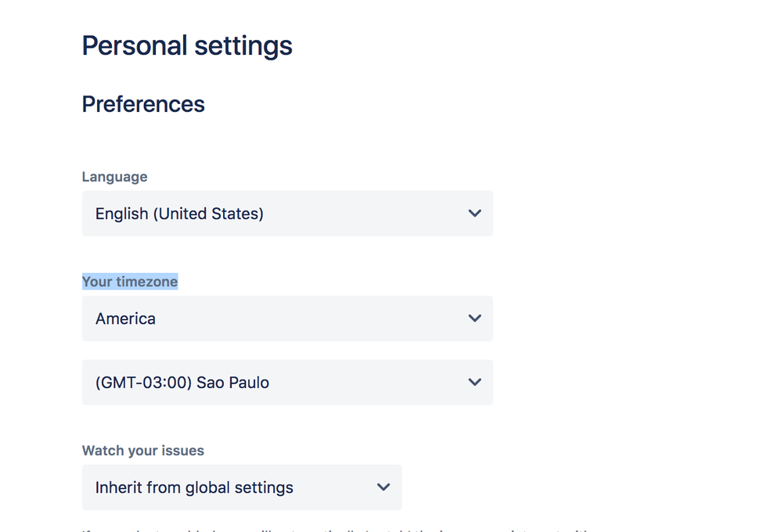The width and height of the screenshot is (782, 532).
Task: Click the highlighted Your timezone label
Action: [x=130, y=281]
